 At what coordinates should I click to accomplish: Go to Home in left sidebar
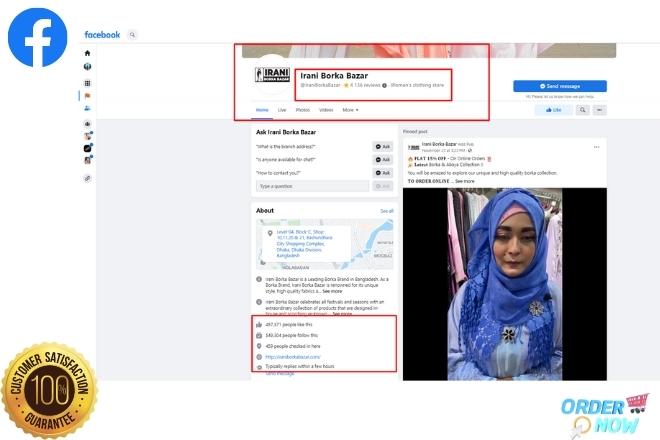pyautogui.click(x=88, y=53)
